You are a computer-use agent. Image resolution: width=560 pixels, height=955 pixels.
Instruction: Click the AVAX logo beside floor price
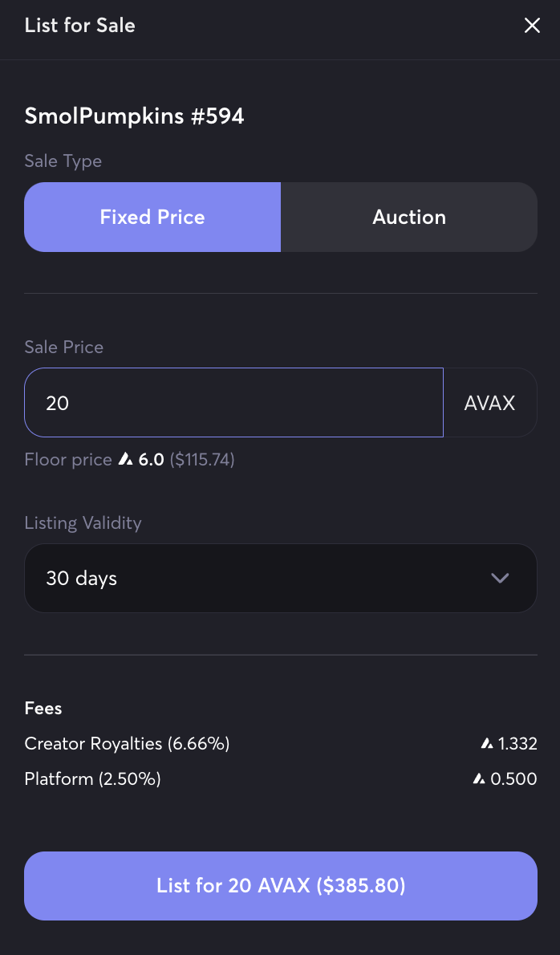pyautogui.click(x=125, y=460)
